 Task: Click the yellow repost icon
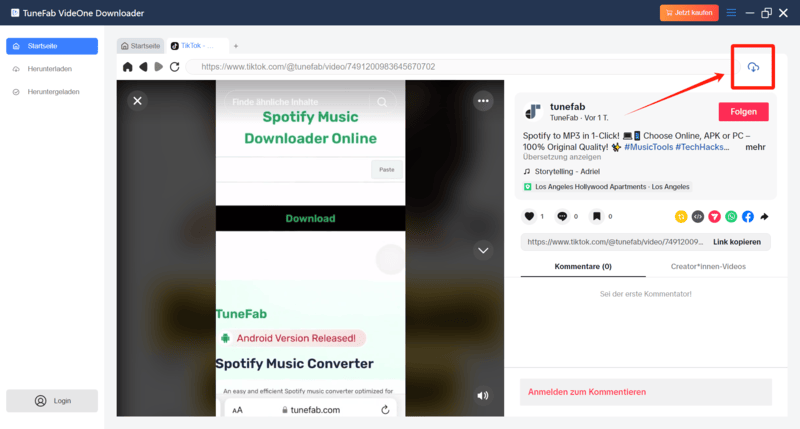pyautogui.click(x=681, y=216)
